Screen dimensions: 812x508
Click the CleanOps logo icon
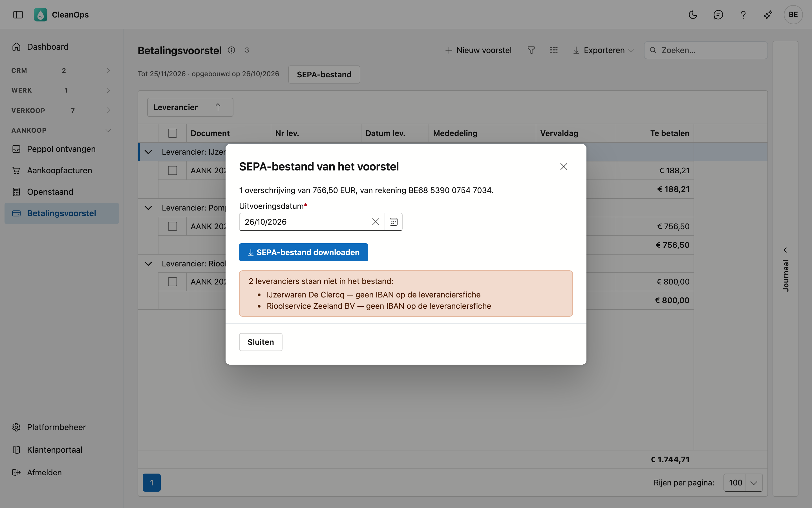pyautogui.click(x=40, y=15)
